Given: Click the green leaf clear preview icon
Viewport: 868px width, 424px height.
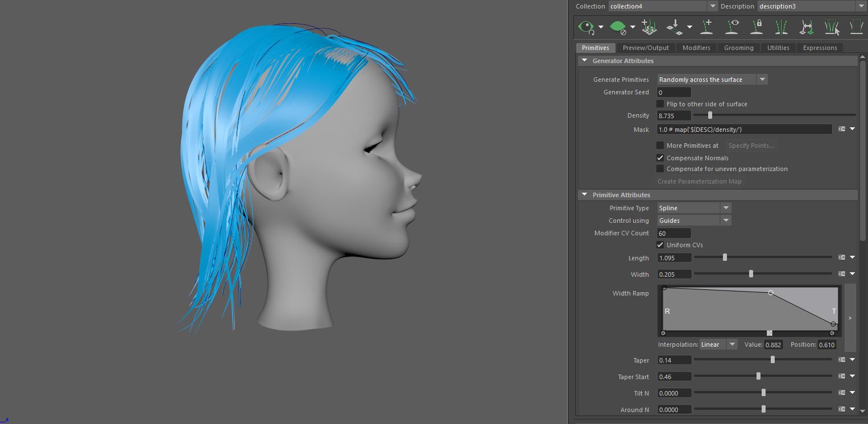Looking at the screenshot, I should (617, 27).
